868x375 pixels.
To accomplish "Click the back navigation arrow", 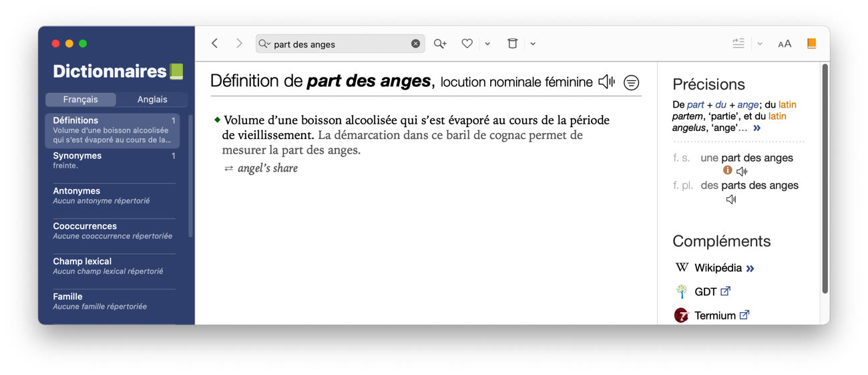I will pos(214,43).
